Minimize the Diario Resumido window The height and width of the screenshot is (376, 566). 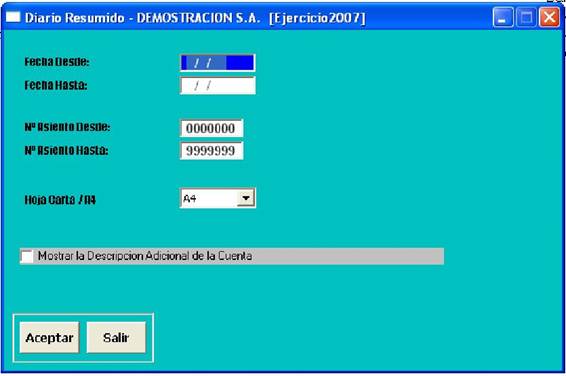(503, 17)
